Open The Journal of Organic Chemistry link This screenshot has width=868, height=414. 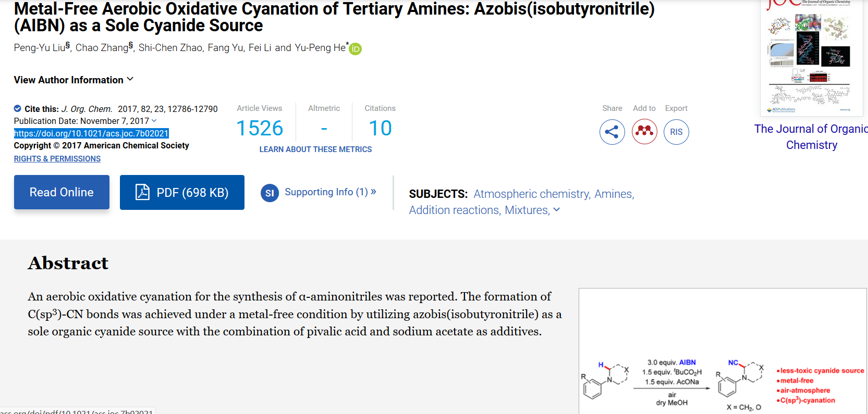811,137
